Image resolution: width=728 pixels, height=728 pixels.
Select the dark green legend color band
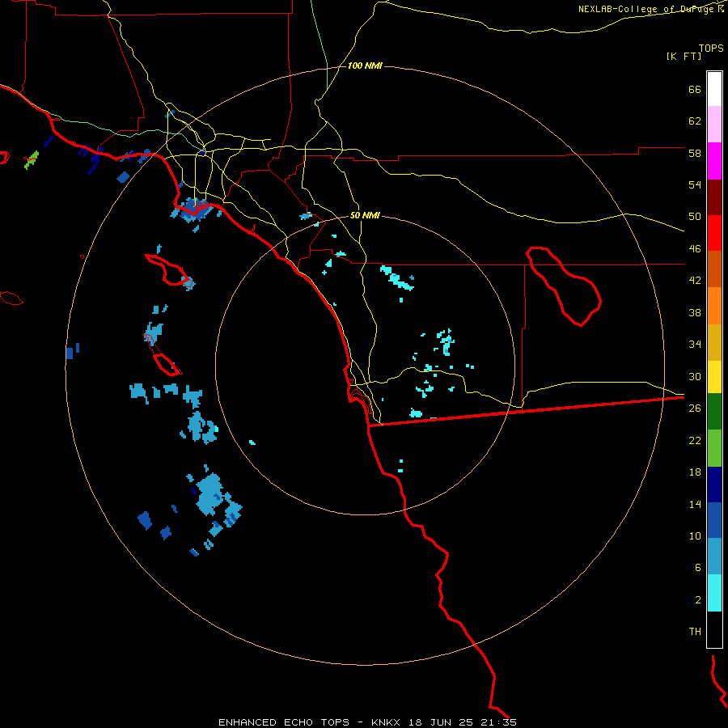(x=714, y=412)
